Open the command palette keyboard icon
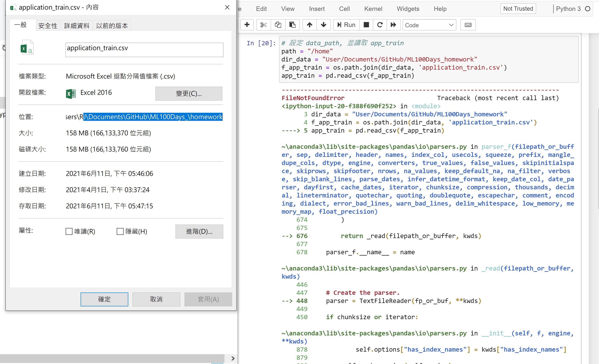 (468, 25)
